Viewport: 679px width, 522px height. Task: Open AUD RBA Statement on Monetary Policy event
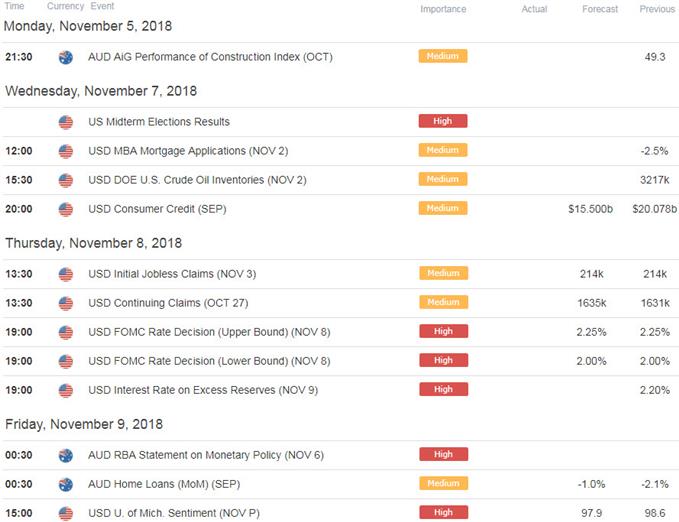point(206,455)
